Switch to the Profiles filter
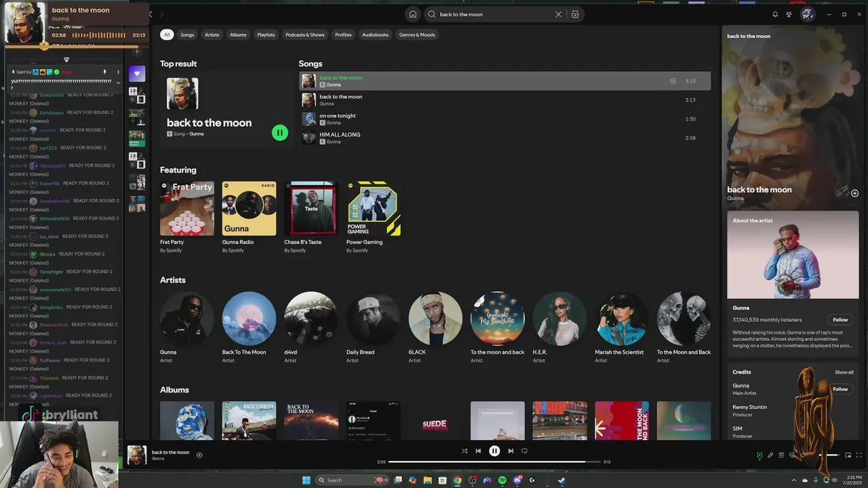This screenshot has width=868, height=488. [343, 35]
